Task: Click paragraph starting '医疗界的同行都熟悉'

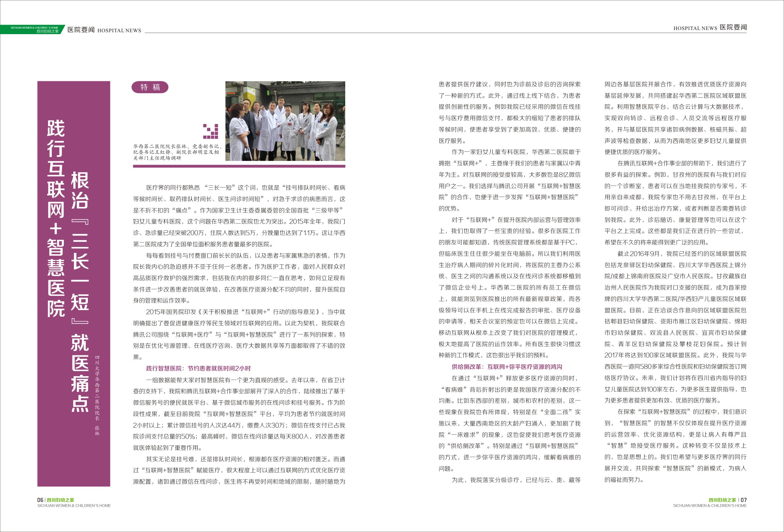Action: coord(239,216)
